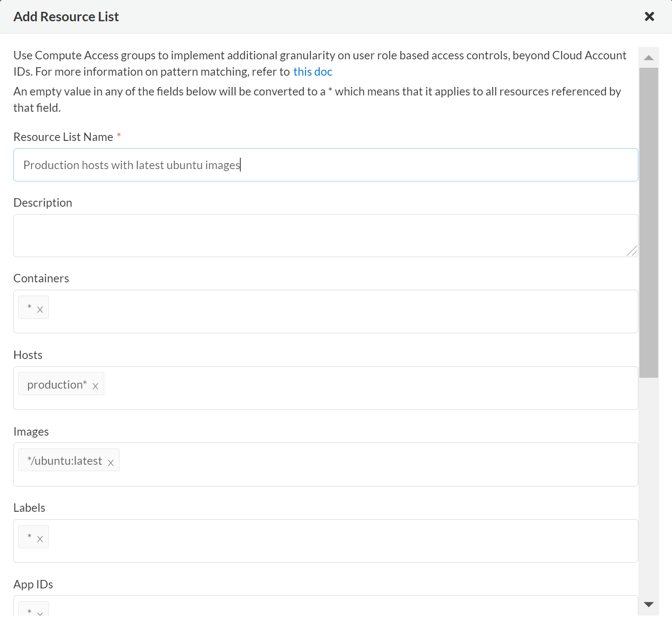Click inside the Hosts tag field
The width and height of the screenshot is (672, 622).
click(325, 388)
